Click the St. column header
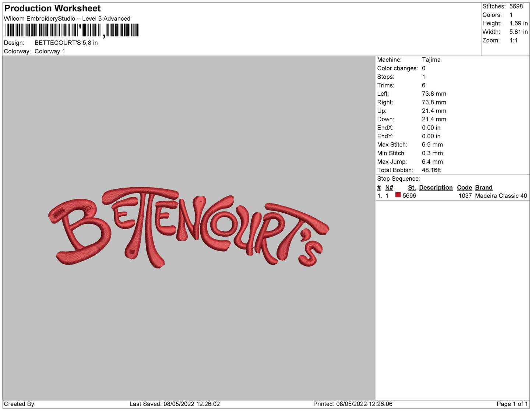Viewport: 532px width, 411px height. coord(412,188)
